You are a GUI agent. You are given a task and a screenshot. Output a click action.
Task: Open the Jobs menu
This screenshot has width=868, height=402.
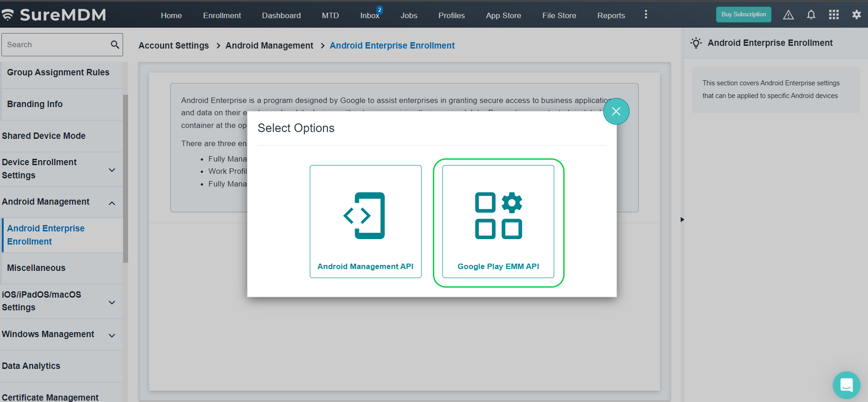coord(409,15)
